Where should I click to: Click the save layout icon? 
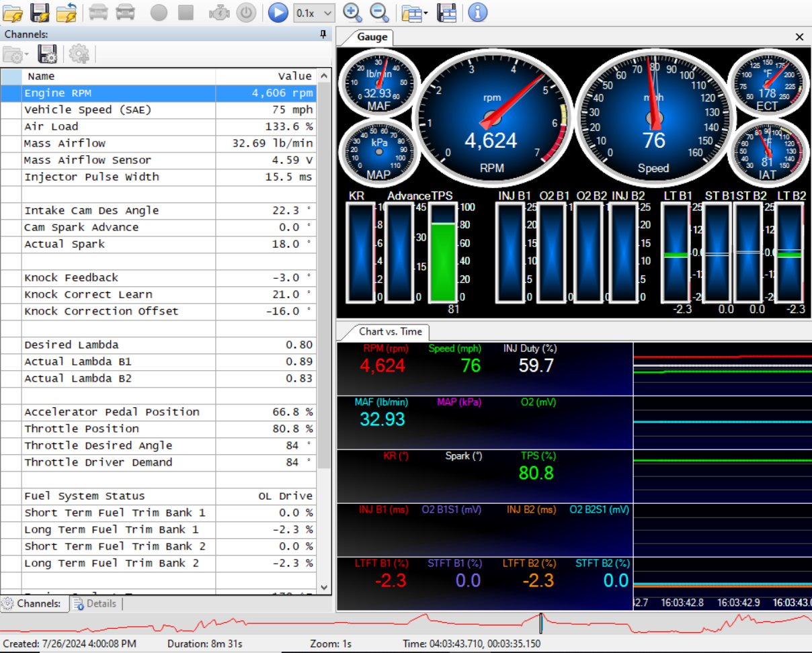pos(446,12)
